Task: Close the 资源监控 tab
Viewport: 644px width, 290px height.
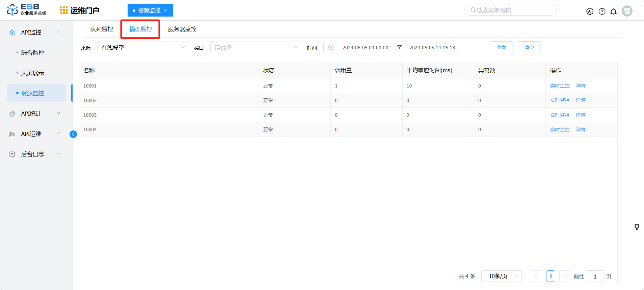Action: (166, 11)
